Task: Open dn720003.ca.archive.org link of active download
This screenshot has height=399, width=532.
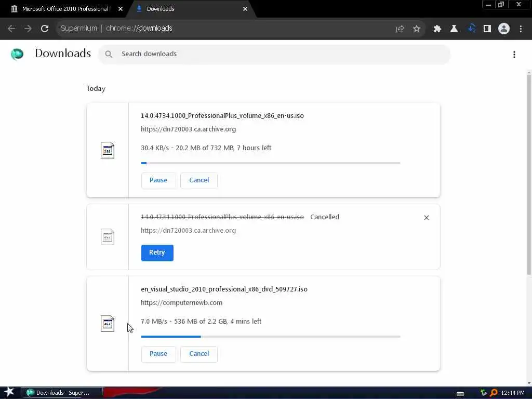Action: click(188, 129)
